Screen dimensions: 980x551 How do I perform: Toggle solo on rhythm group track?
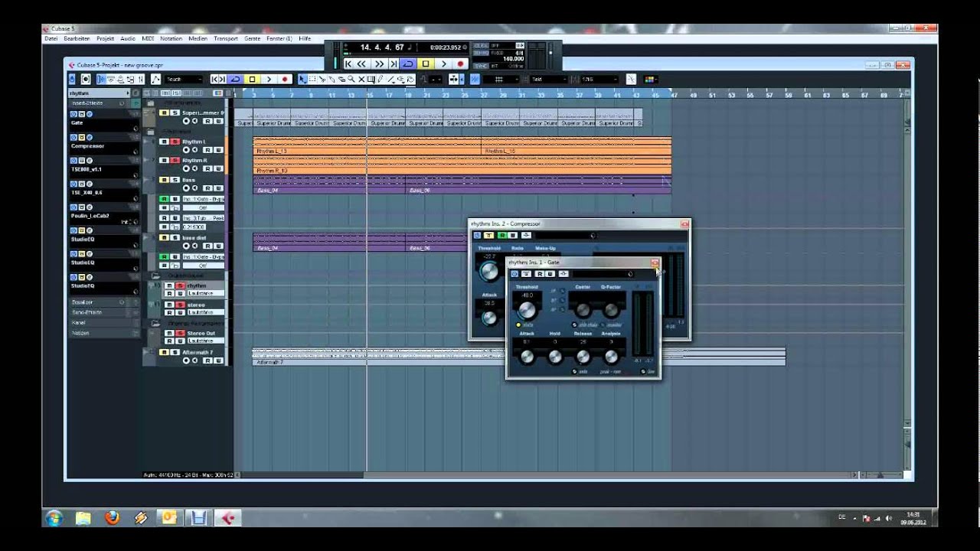pos(180,285)
